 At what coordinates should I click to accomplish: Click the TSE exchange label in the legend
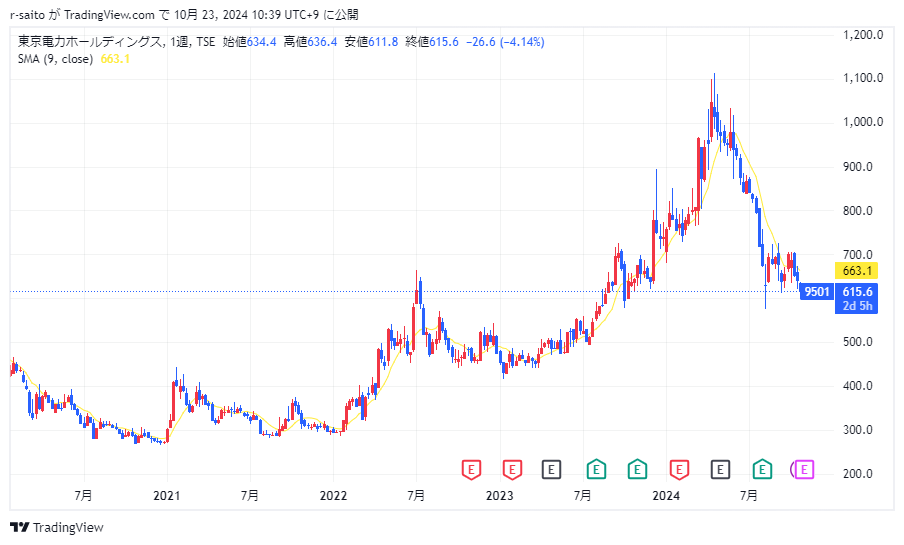point(205,42)
